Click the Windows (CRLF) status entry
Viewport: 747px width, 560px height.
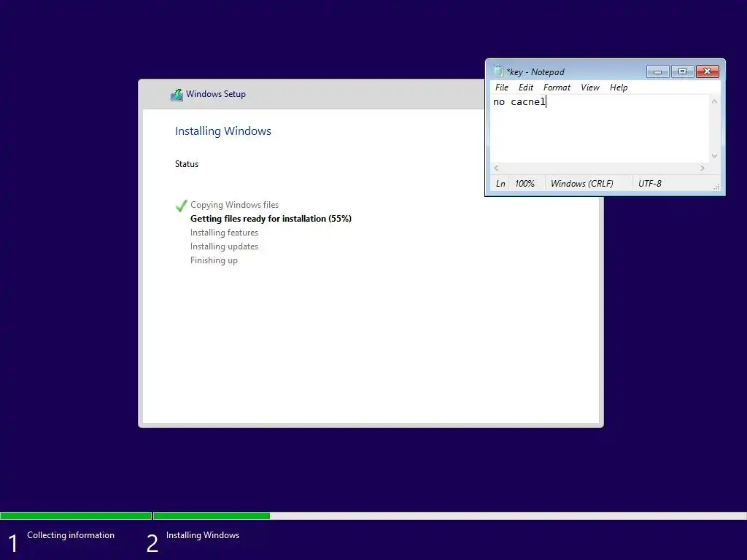pyautogui.click(x=581, y=183)
